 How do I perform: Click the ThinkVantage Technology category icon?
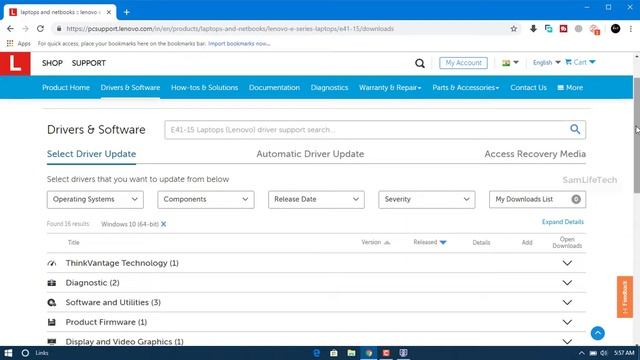[52, 263]
